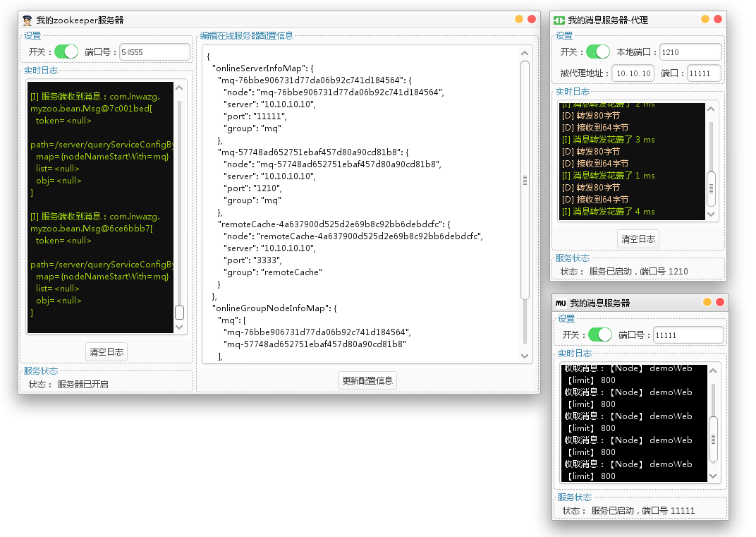756x537 pixels.
Task: Click the zookeeper server window app icon
Action: (27, 20)
